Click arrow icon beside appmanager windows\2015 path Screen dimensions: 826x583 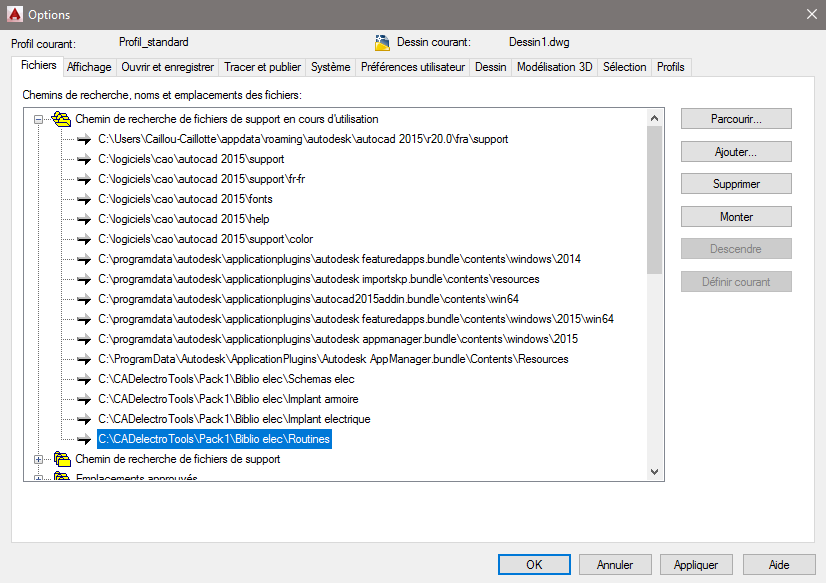coord(84,339)
